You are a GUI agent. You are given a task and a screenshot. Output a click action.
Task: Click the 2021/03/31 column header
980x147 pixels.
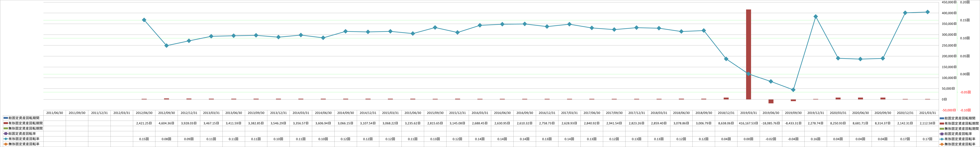pyautogui.click(x=927, y=113)
